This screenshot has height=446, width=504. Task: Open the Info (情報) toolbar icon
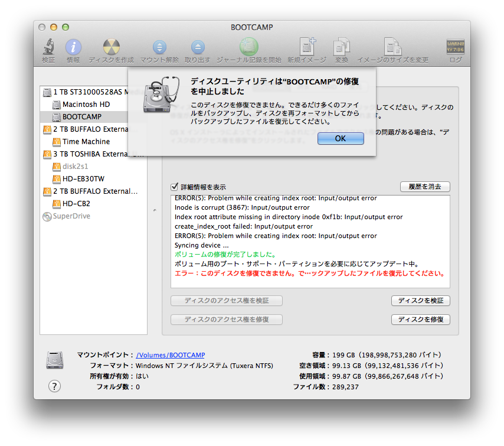(x=73, y=47)
